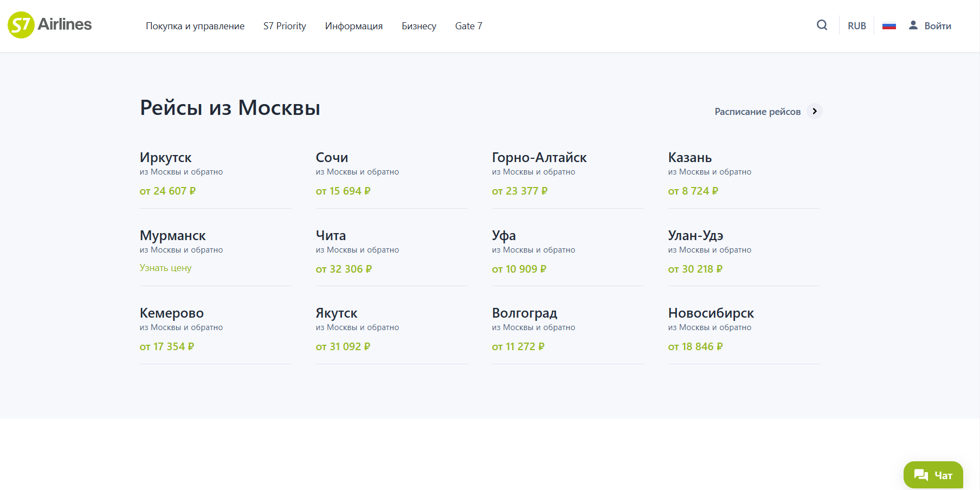Open Покупка и управление menu
Viewport: 980px width, 490px height.
point(195,26)
